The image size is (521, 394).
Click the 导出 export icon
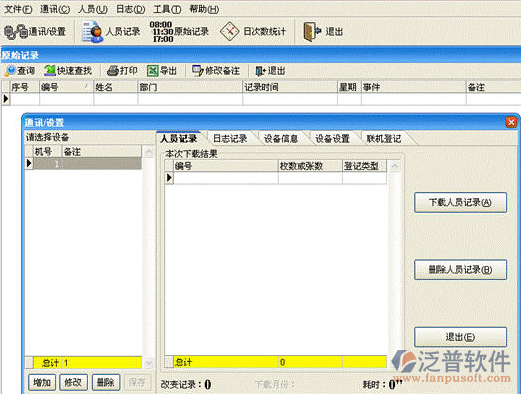pyautogui.click(x=153, y=71)
